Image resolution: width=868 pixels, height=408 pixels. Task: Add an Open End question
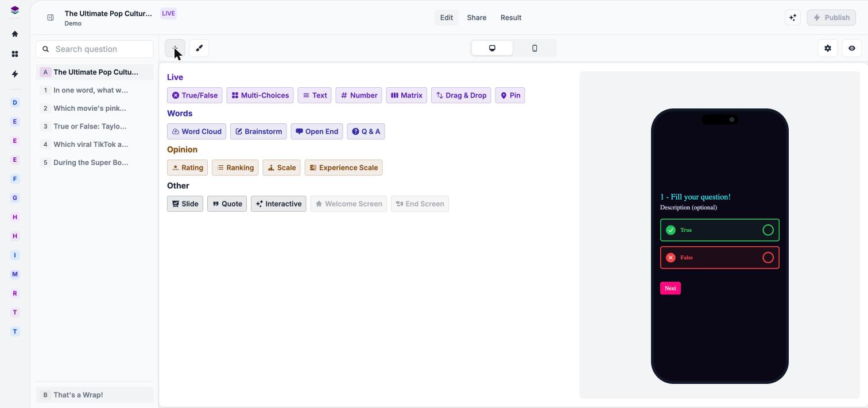click(x=317, y=131)
